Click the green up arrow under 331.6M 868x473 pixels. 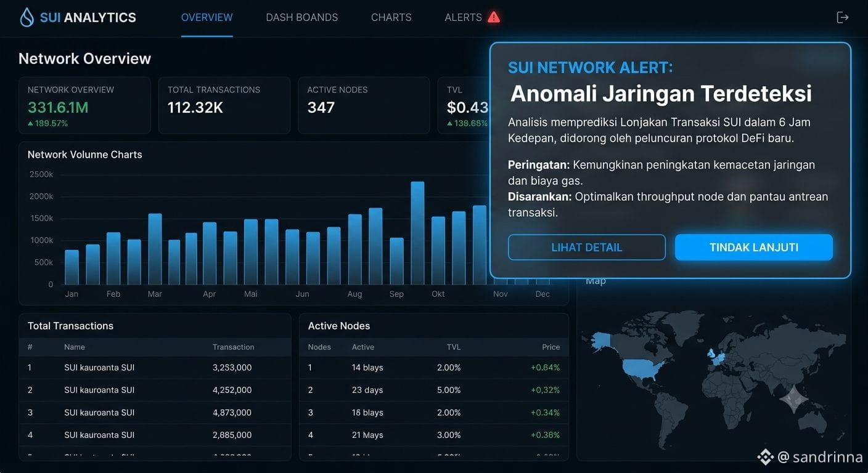click(31, 124)
